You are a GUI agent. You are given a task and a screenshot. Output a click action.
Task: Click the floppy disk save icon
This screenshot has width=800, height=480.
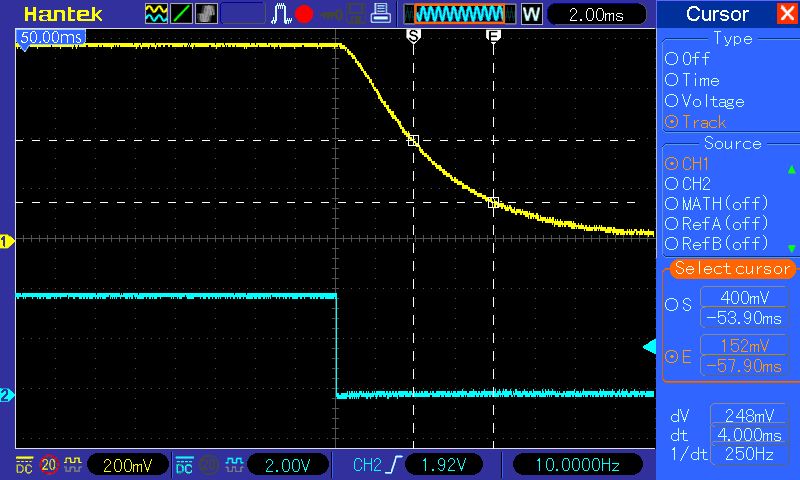[x=356, y=14]
